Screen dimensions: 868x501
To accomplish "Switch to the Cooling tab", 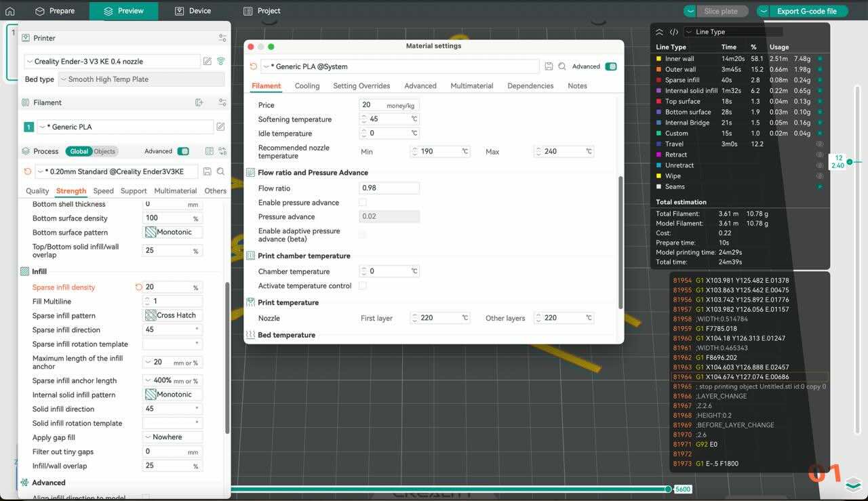I will (307, 86).
